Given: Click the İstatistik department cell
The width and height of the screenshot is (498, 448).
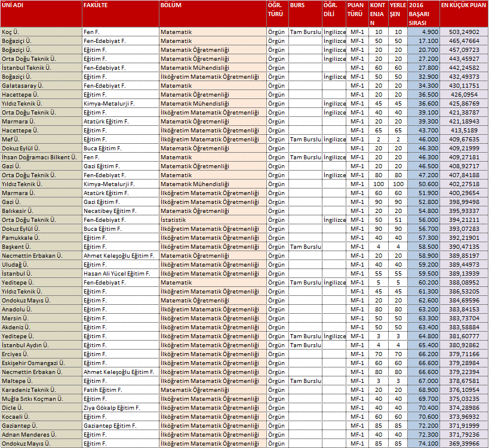Looking at the screenshot, I should tap(213, 220).
